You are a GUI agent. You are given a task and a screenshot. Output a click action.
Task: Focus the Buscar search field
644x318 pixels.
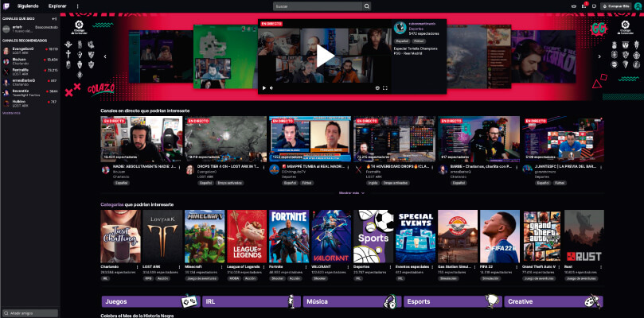(318, 6)
